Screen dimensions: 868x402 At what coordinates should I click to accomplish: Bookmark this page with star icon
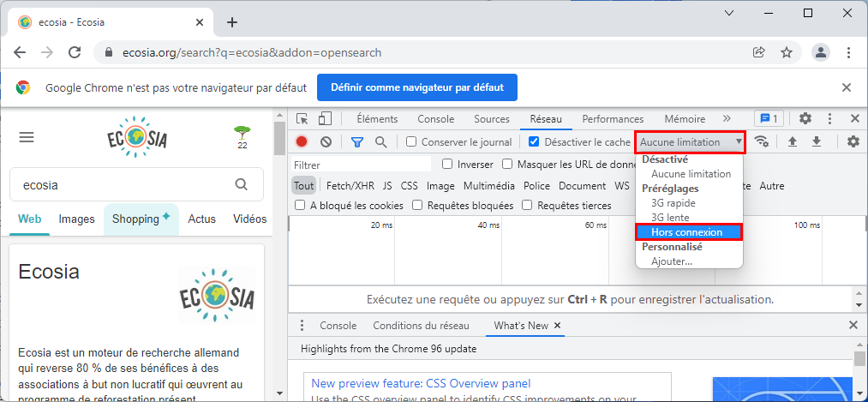point(786,52)
